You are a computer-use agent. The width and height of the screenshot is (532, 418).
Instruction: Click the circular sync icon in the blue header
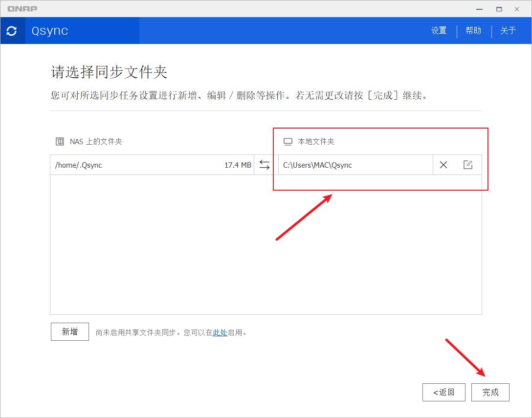[x=12, y=30]
